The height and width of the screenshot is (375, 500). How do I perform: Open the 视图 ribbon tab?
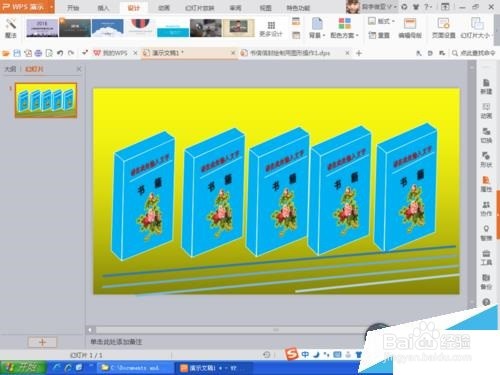click(x=265, y=8)
